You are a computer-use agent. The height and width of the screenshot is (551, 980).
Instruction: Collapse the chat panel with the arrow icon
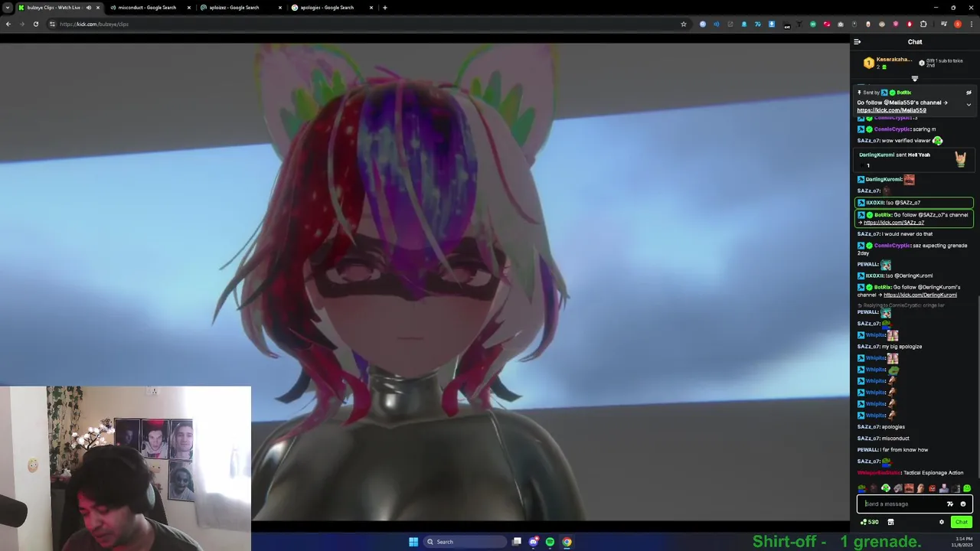click(x=857, y=42)
